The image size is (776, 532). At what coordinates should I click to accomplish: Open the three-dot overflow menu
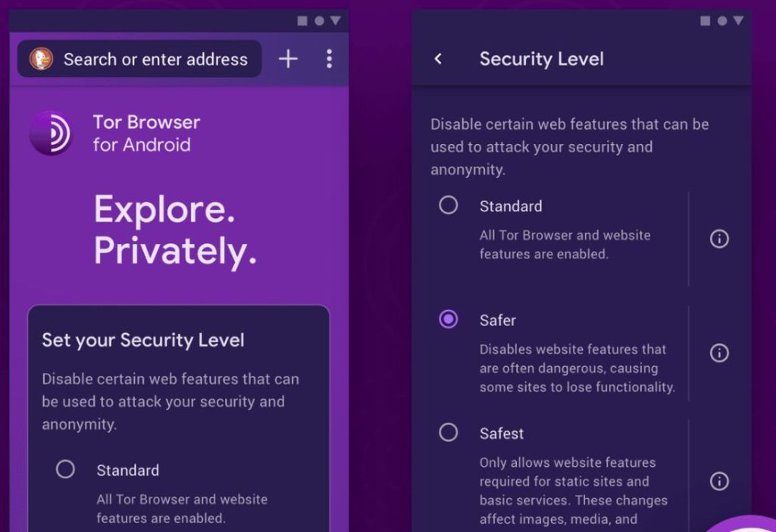coord(329,59)
